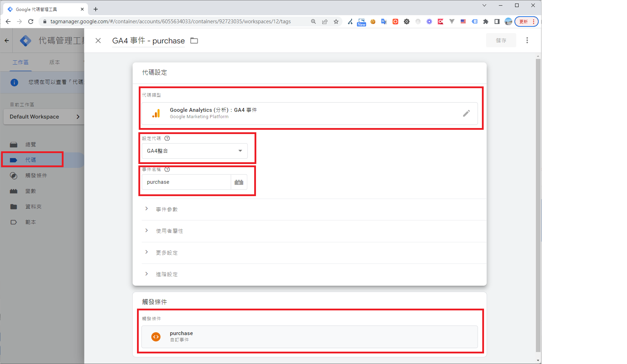Viewport: 627px width, 364px height.
Task: Click the event name field containing purchase
Action: 186,182
